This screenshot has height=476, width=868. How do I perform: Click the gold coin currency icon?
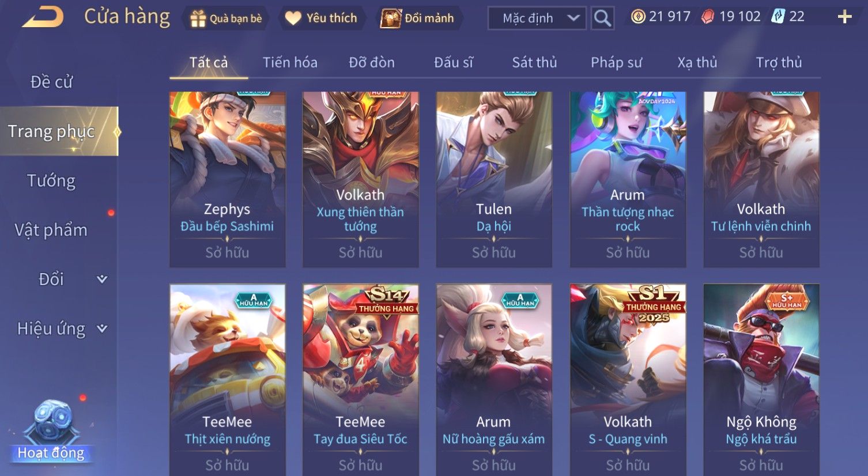(638, 17)
